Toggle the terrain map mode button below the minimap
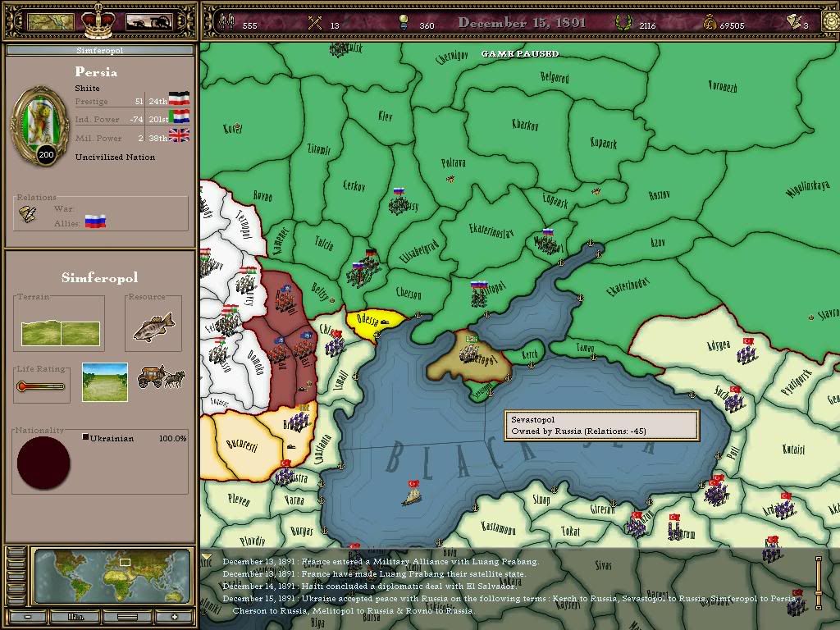 [127, 616]
